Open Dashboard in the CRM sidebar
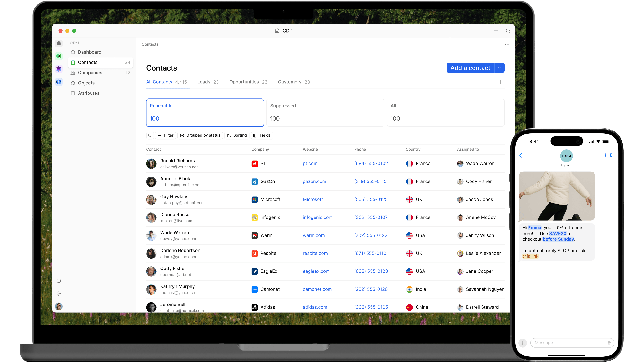This screenshot has width=644, height=362. coord(101,52)
